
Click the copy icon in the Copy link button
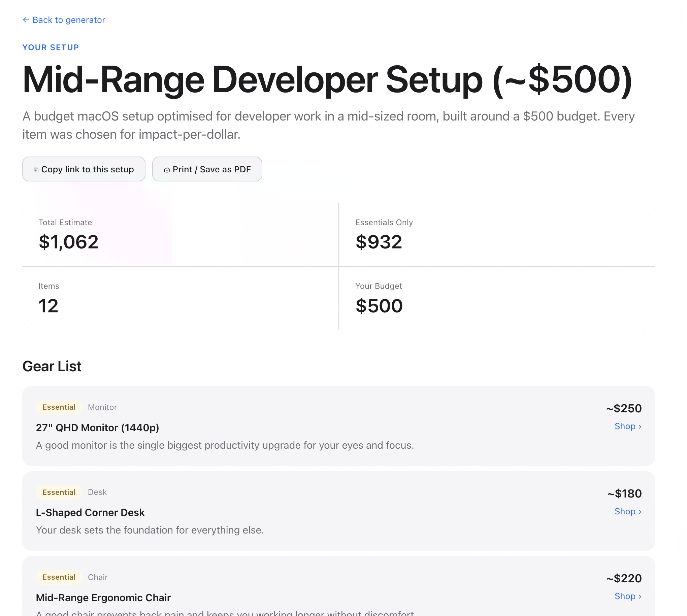coord(36,170)
